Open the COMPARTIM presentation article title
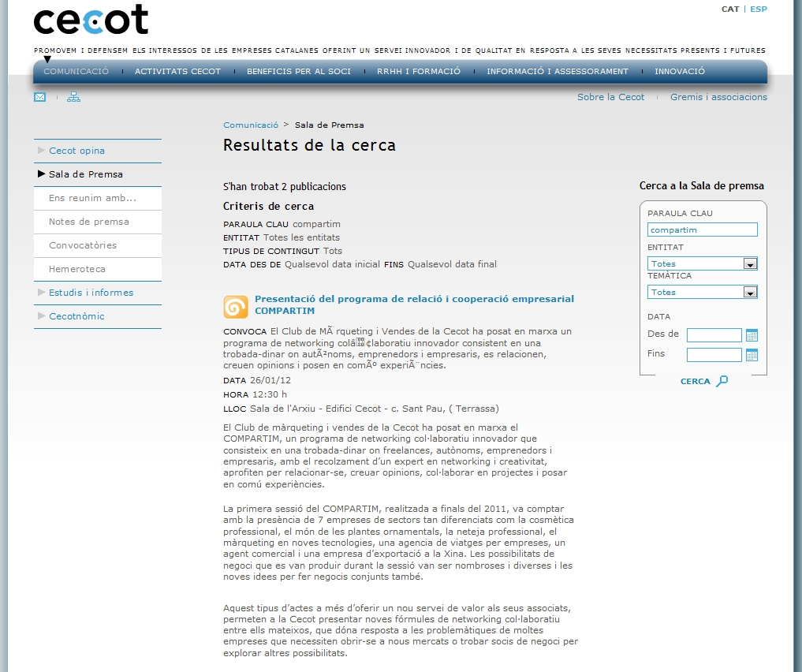 414,304
